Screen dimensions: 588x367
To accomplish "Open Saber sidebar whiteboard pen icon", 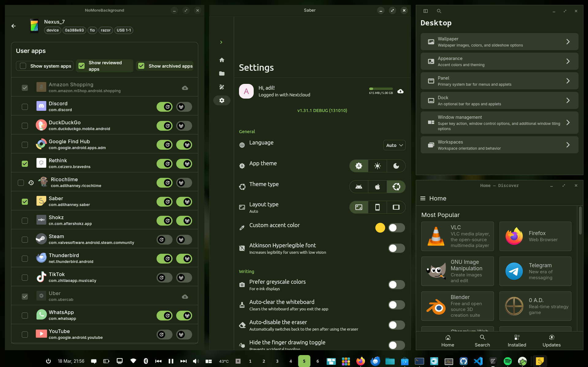I will point(222,87).
